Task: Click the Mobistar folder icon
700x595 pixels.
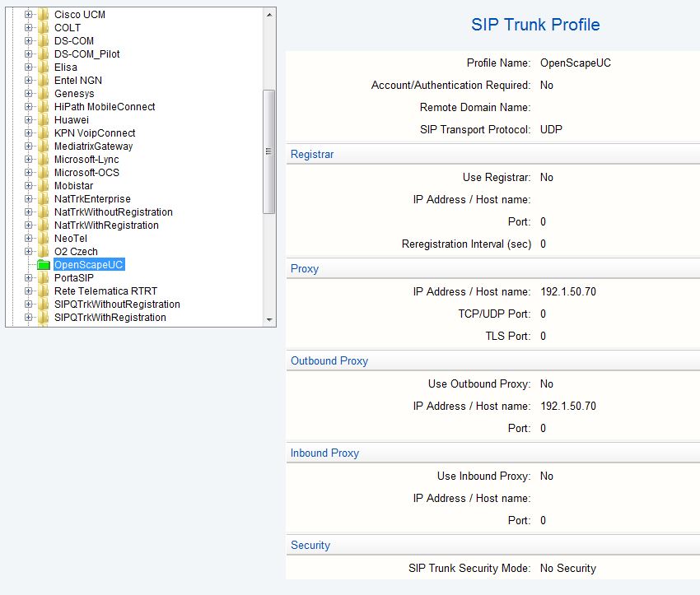Action: (x=44, y=185)
